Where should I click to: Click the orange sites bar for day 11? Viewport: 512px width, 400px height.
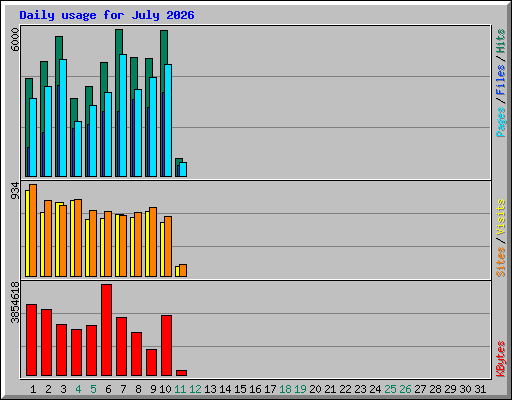coord(183,270)
